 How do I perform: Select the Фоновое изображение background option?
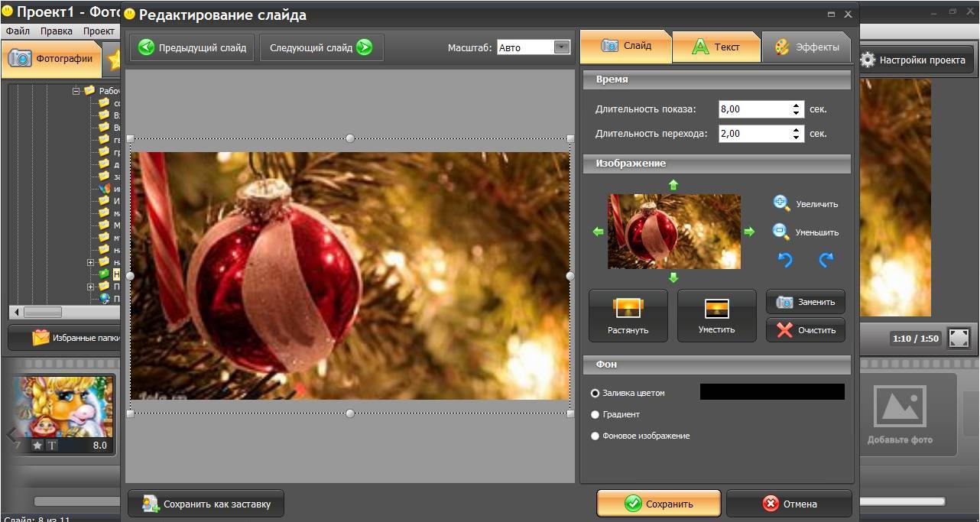click(641, 436)
